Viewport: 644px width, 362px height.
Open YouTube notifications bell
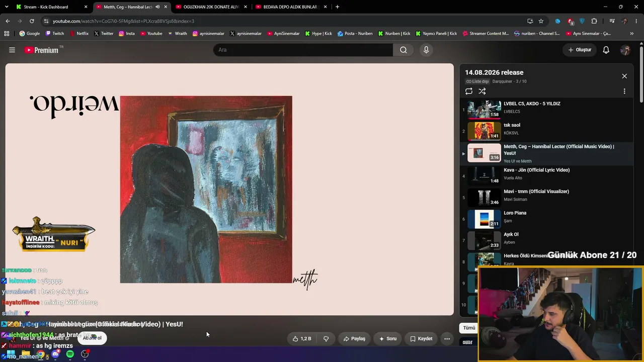click(606, 50)
